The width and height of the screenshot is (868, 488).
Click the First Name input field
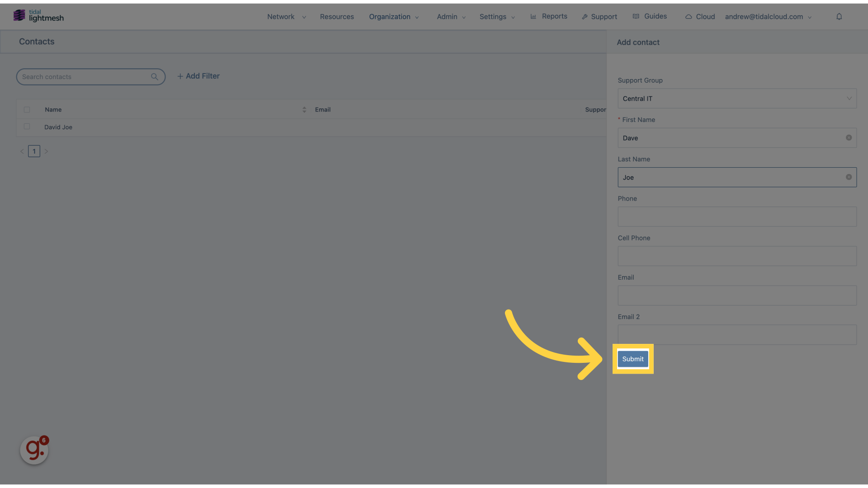pyautogui.click(x=737, y=138)
